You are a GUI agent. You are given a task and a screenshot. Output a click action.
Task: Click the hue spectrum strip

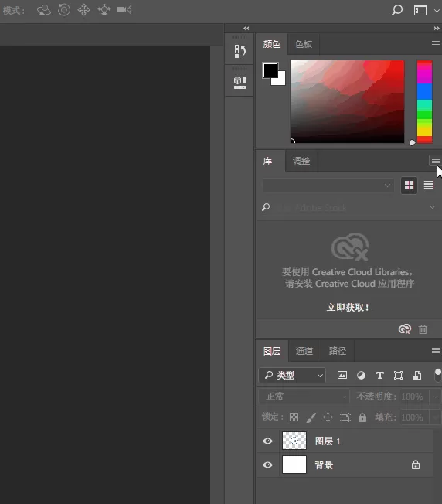425,101
